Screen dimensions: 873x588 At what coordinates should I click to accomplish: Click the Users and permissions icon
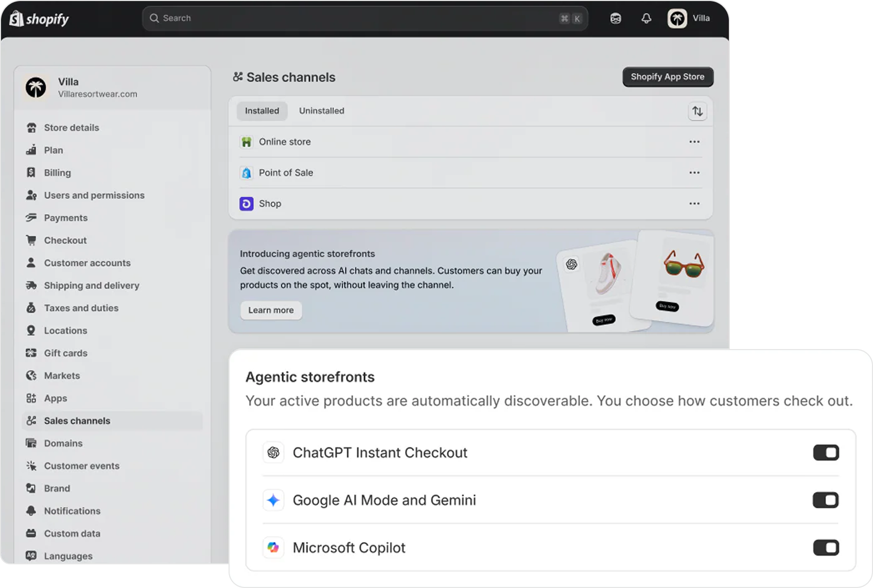[31, 195]
